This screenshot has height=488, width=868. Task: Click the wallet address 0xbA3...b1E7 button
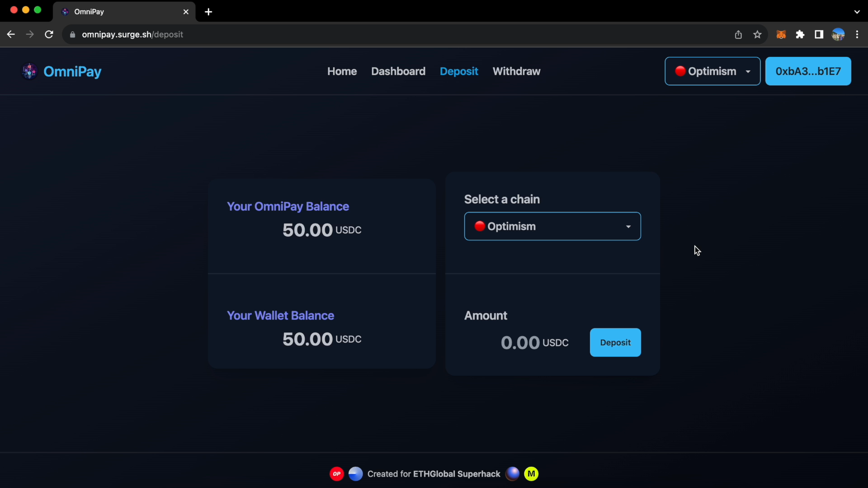pos(808,71)
